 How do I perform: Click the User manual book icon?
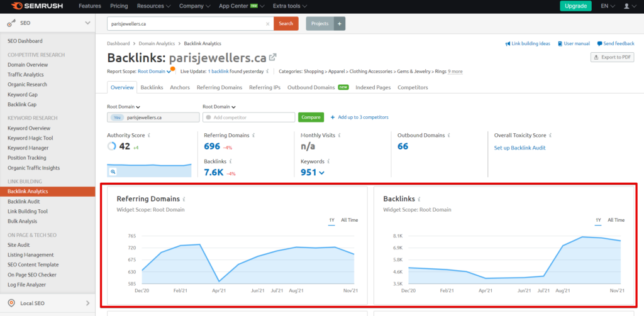point(560,43)
